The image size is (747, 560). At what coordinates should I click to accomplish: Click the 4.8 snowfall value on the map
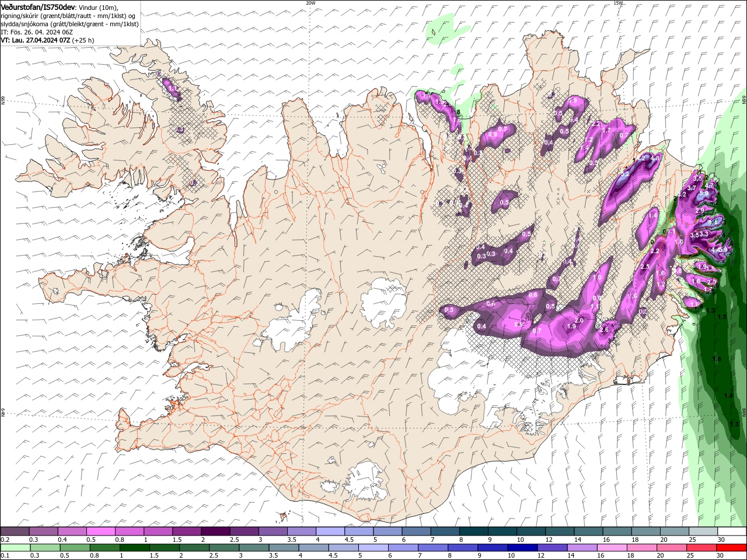tap(655, 158)
